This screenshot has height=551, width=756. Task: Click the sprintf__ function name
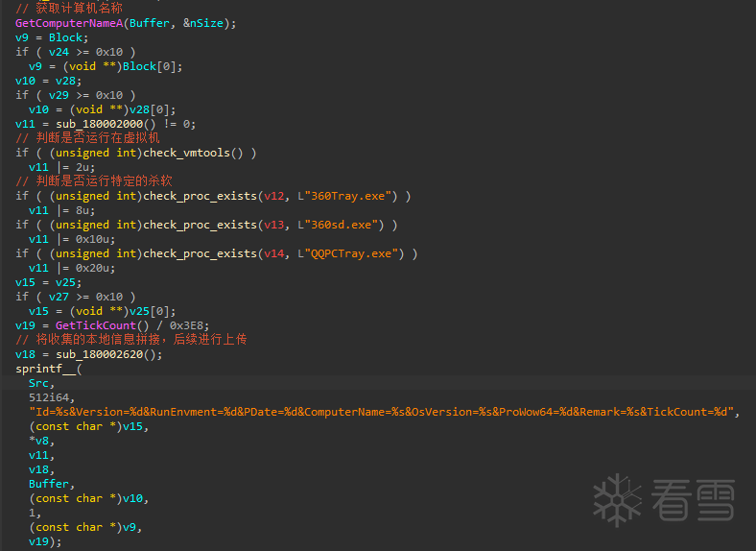(45, 370)
